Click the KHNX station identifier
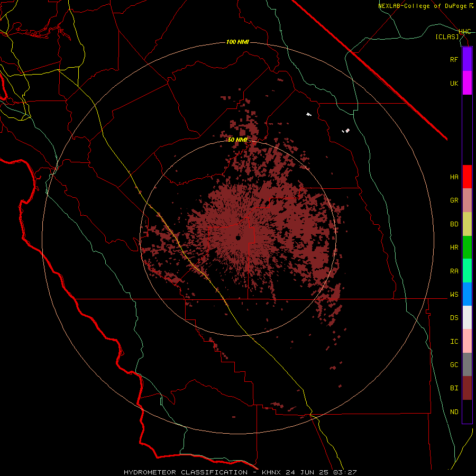Viewport: 476px width, 476px height. pos(271,472)
